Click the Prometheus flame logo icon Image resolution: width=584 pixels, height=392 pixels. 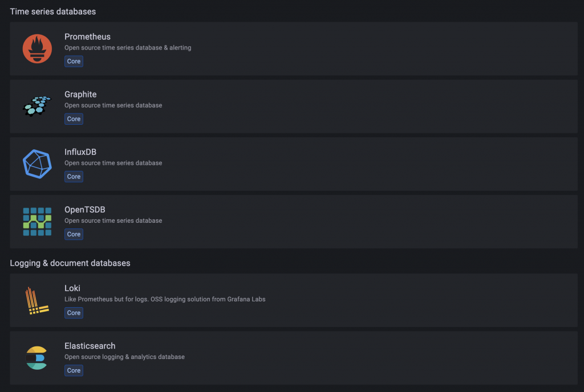37,48
